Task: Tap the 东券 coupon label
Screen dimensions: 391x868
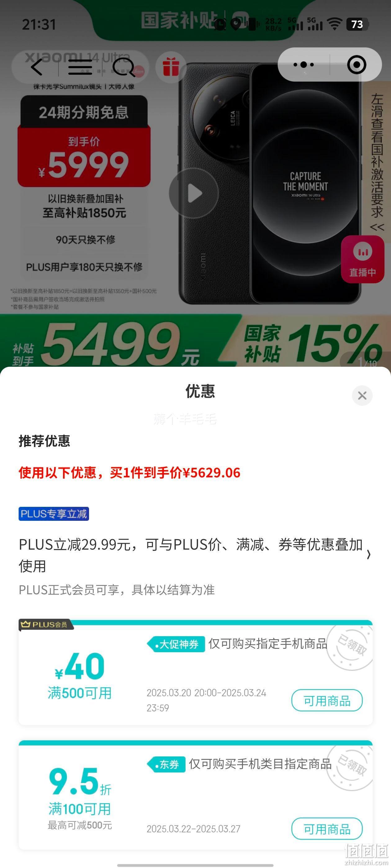Action: (x=166, y=764)
